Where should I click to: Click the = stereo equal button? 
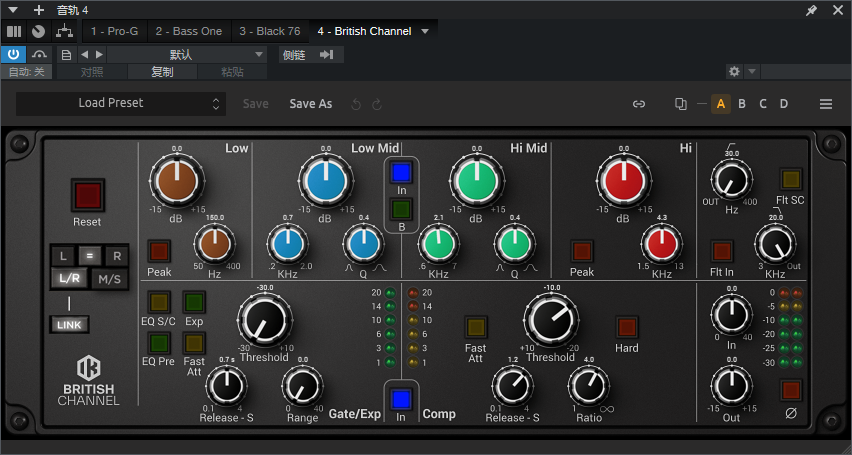(x=90, y=255)
